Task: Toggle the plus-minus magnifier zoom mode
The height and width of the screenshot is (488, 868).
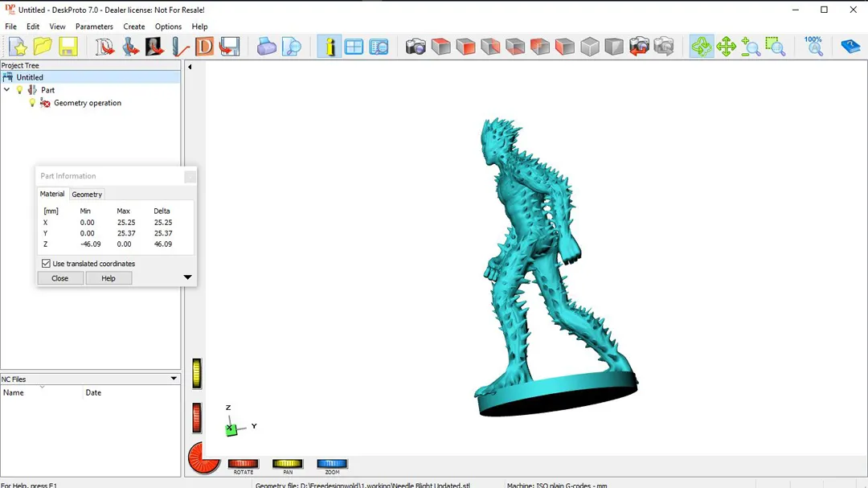Action: point(751,47)
